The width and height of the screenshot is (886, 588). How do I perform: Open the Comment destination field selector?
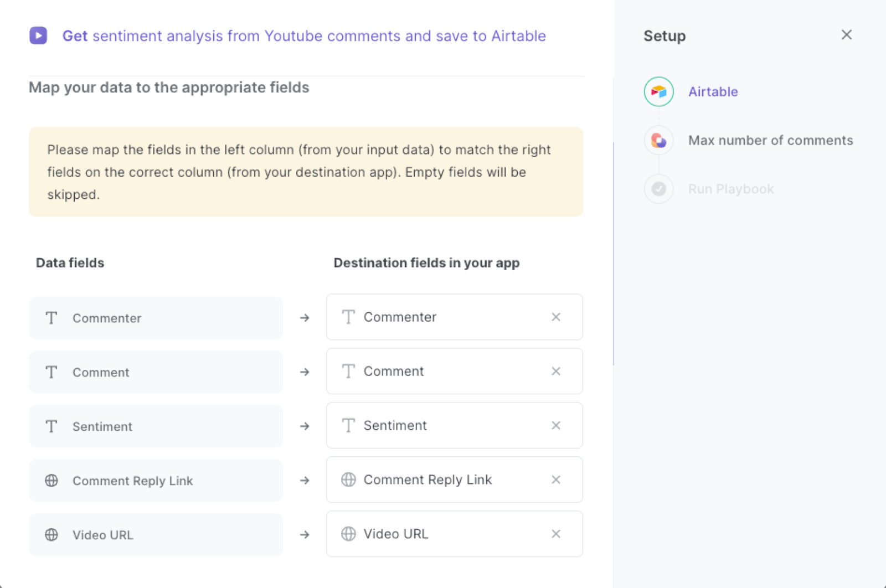(x=454, y=371)
